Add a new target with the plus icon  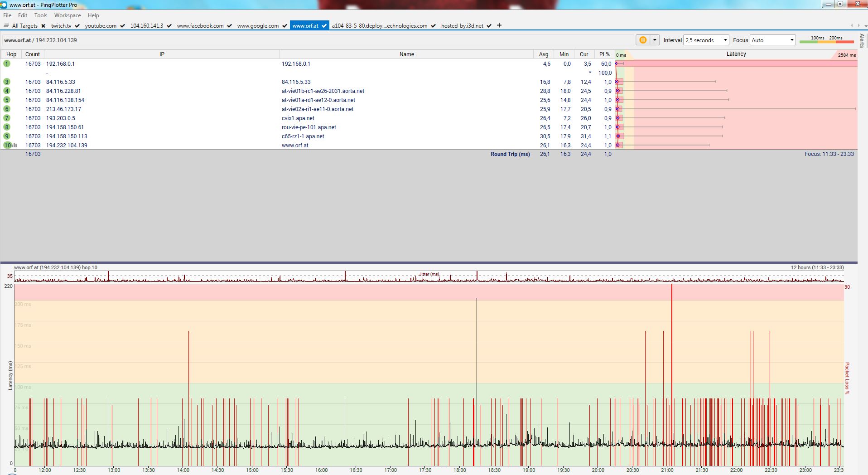(499, 25)
